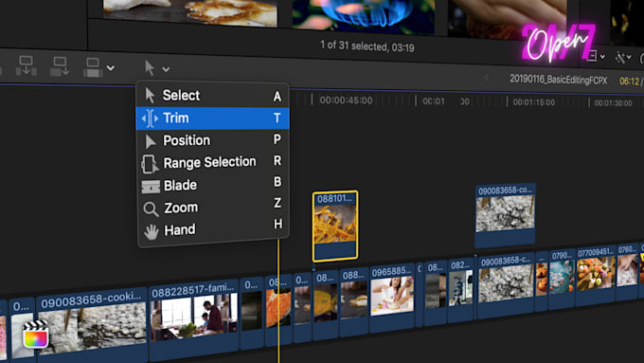The height and width of the screenshot is (363, 644).
Task: Click the Range Selection icon
Action: (150, 164)
